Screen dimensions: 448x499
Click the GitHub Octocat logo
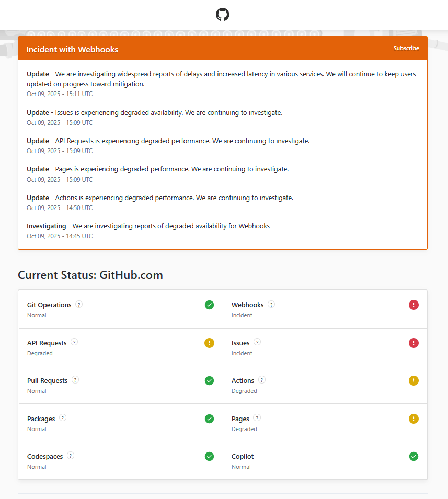[223, 15]
